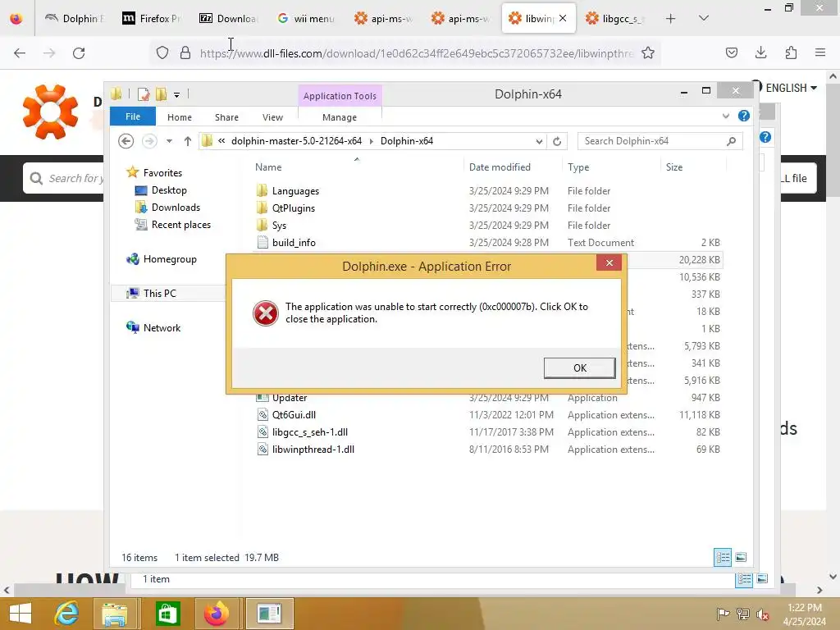This screenshot has height=630, width=840.
Task: Click New folder icon in Quick Access toolbar
Action: (x=161, y=94)
